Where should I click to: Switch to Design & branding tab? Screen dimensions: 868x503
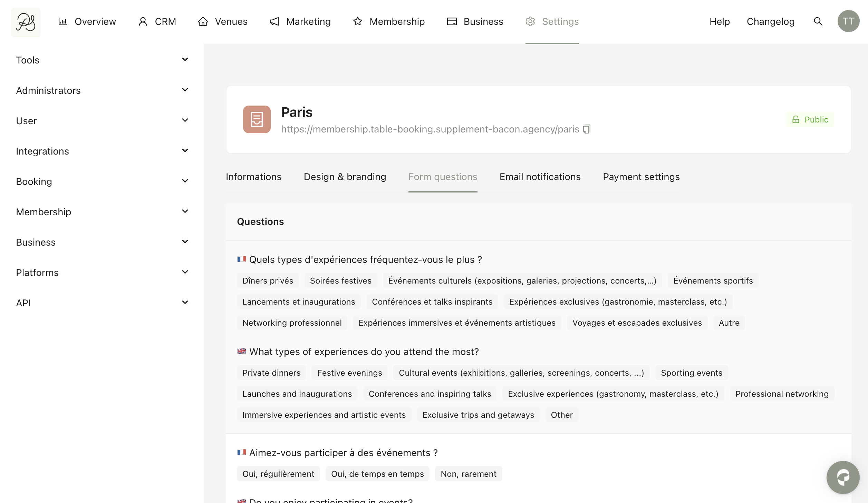pos(345,177)
